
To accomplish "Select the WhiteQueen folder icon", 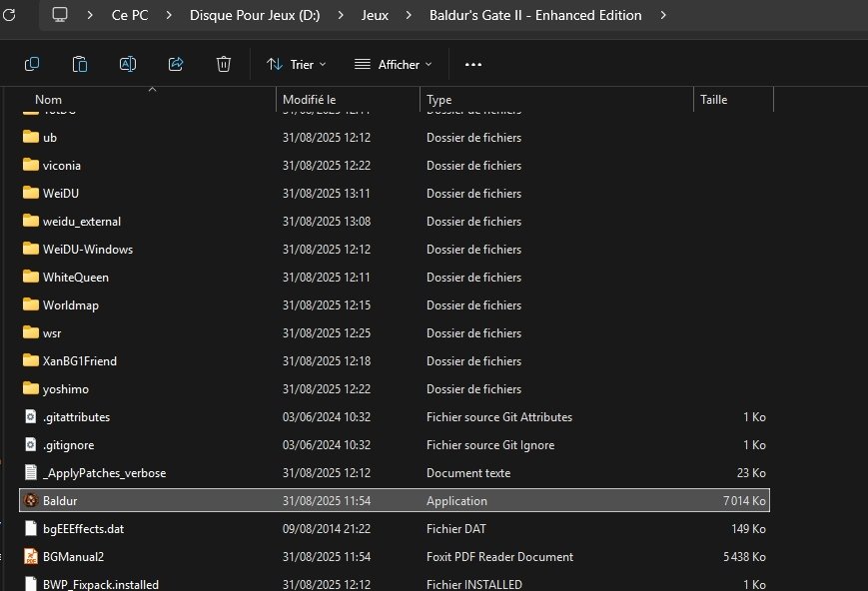I will pyautogui.click(x=31, y=277).
